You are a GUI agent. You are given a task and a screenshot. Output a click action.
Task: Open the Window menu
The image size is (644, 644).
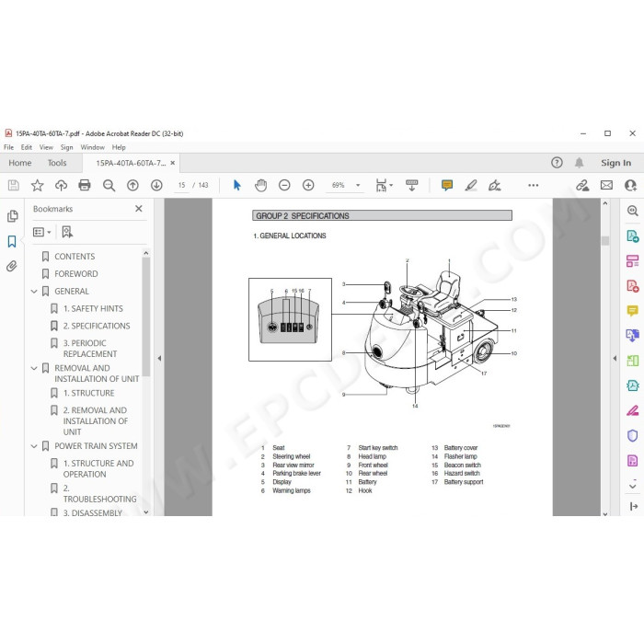pyautogui.click(x=92, y=147)
